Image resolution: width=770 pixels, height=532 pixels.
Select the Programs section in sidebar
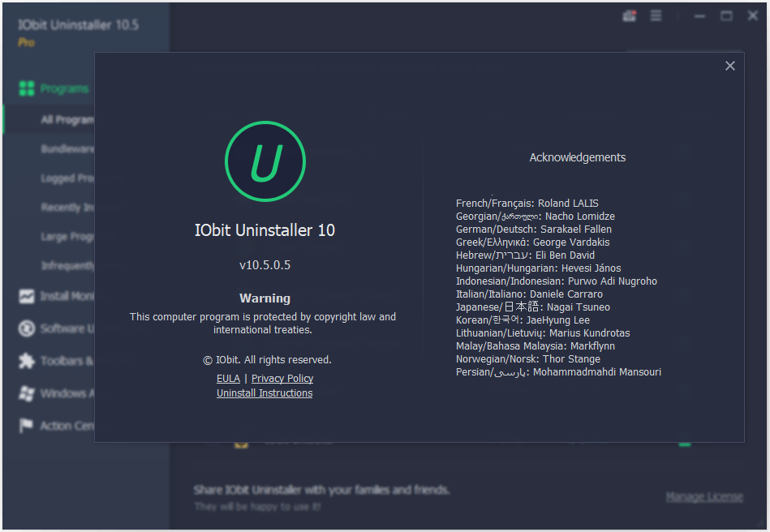(x=64, y=88)
